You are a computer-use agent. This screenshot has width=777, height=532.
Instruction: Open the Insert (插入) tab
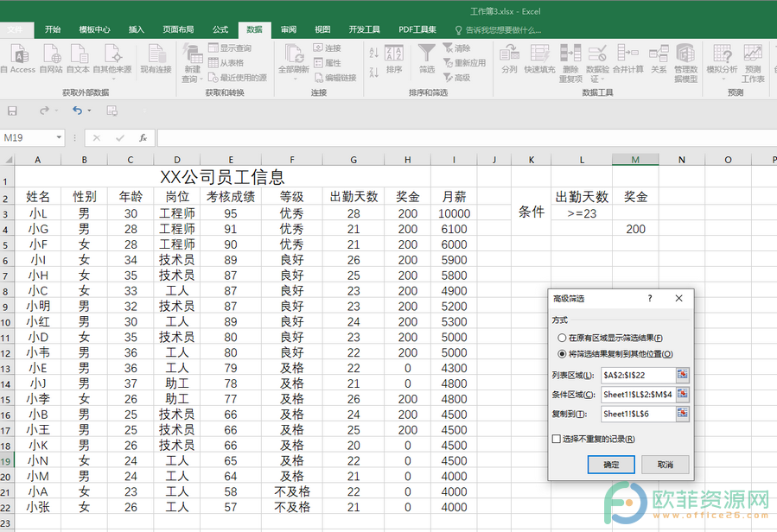click(x=137, y=29)
